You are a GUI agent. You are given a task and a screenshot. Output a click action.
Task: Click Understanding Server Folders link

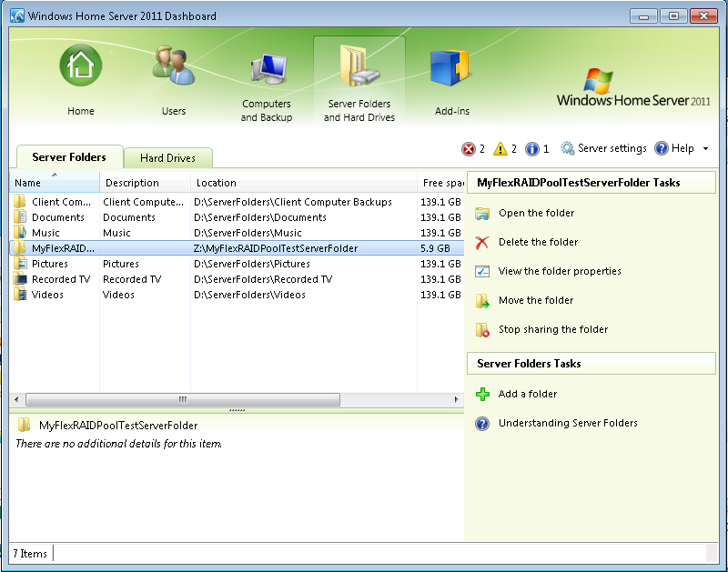pyautogui.click(x=568, y=423)
